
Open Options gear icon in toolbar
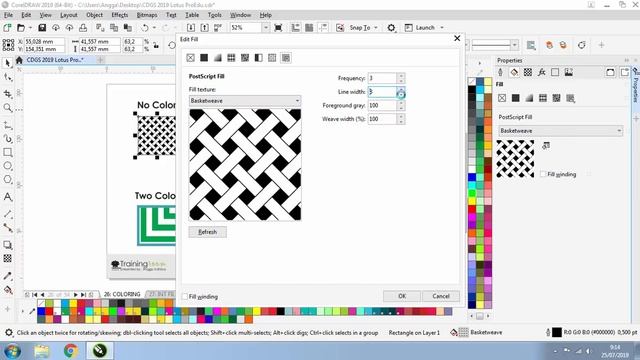[x=391, y=28]
